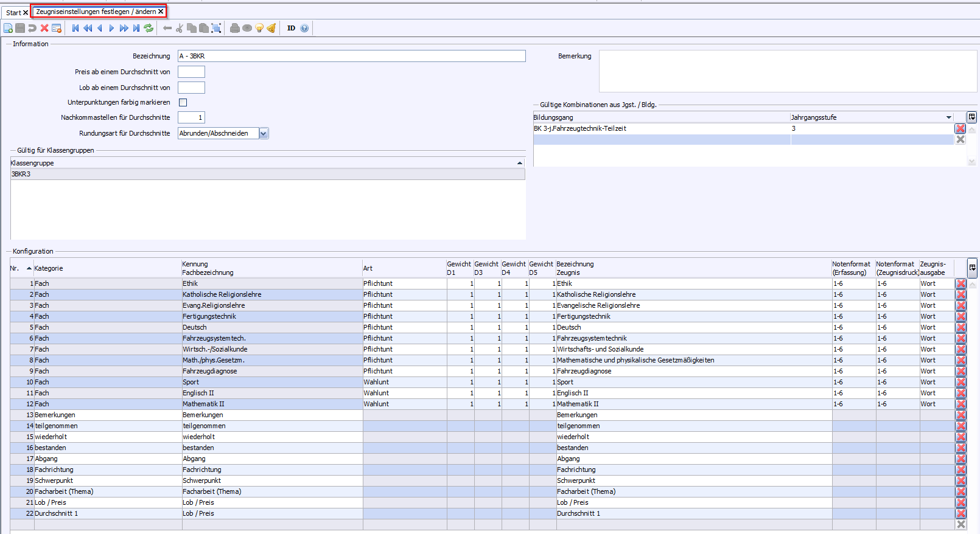Viewport: 980px width, 534px height.
Task: Click the ID toolbar button
Action: 291,28
